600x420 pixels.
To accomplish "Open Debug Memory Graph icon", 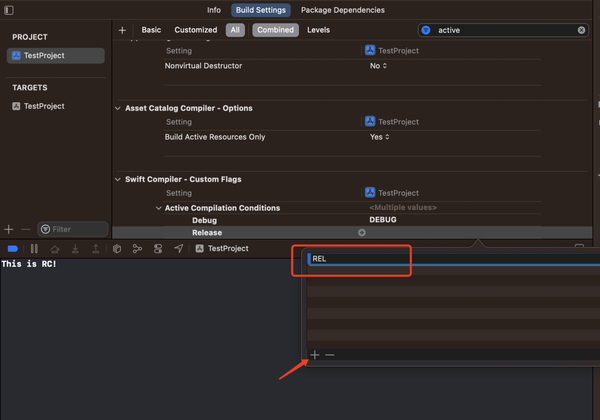I will [137, 249].
